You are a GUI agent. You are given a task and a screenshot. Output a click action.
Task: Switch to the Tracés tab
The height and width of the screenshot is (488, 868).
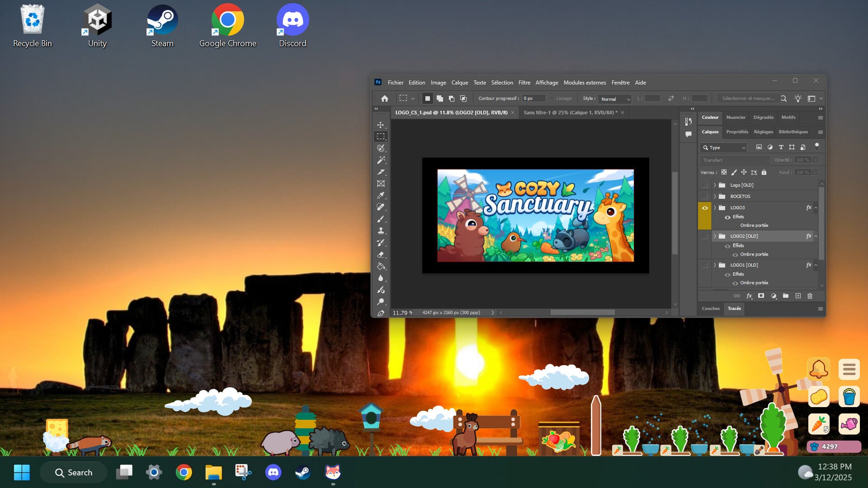click(734, 309)
